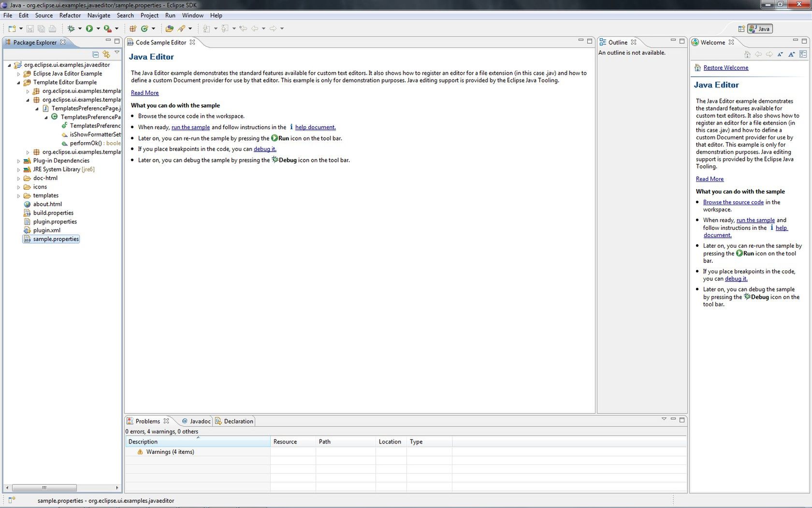This screenshot has width=812, height=508.
Task: Expand the Eclipse Java Editor Example node
Action: [x=18, y=74]
